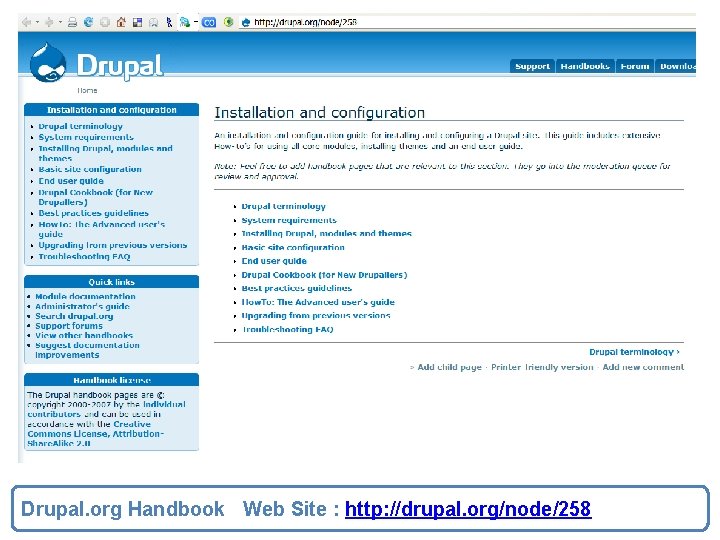The height and width of the screenshot is (540, 720).
Task: Open sidebar End user guide link
Action: [x=71, y=181]
